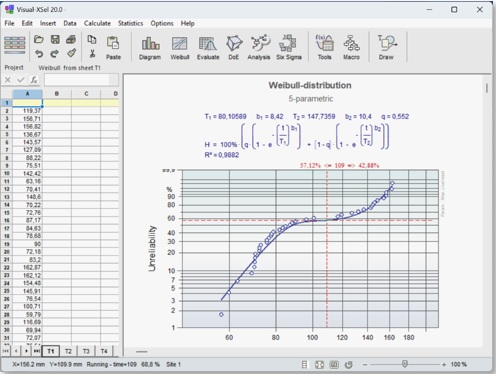Image resolution: width=496 pixels, height=376 pixels.
Task: Open the Six Sigma tools
Action: (289, 48)
